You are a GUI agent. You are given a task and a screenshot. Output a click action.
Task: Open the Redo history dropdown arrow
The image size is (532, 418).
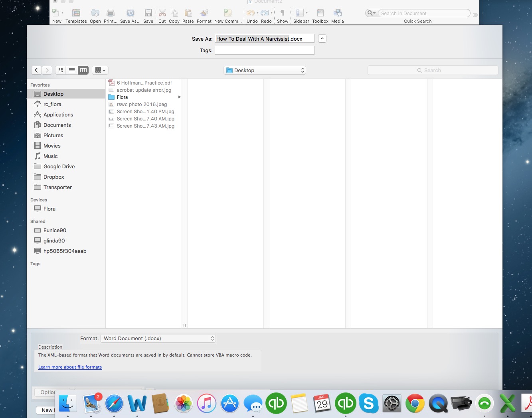coord(271,13)
